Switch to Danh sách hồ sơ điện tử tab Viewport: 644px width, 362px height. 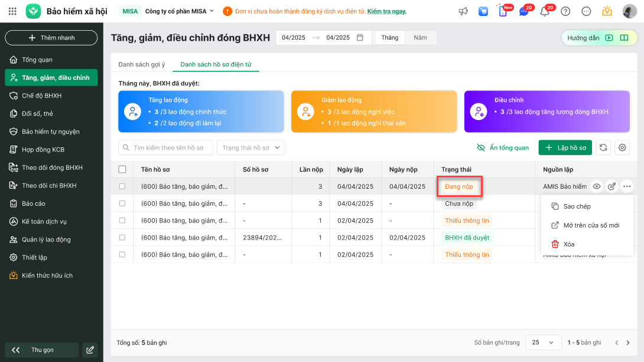pyautogui.click(x=216, y=64)
